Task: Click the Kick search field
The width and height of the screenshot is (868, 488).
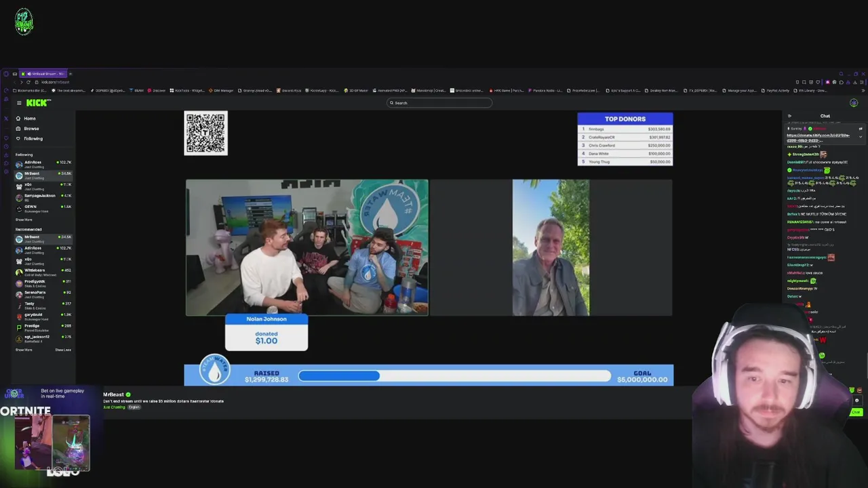Action: pyautogui.click(x=439, y=103)
